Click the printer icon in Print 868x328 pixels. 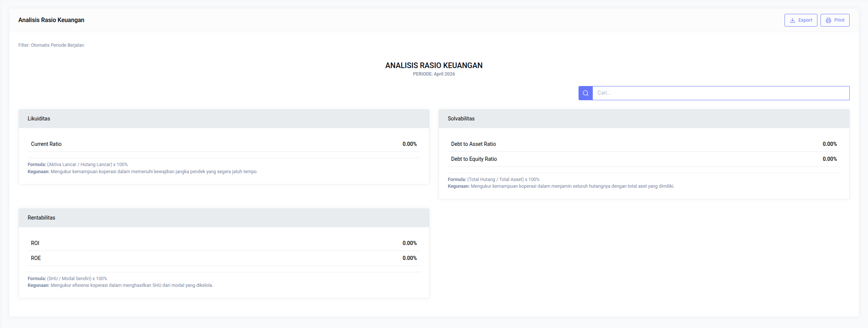coord(828,20)
